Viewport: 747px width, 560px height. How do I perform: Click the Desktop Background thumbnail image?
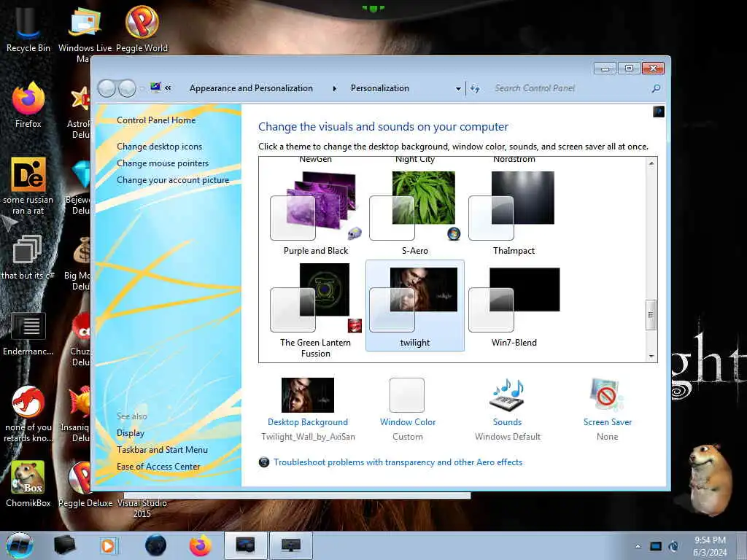point(308,394)
